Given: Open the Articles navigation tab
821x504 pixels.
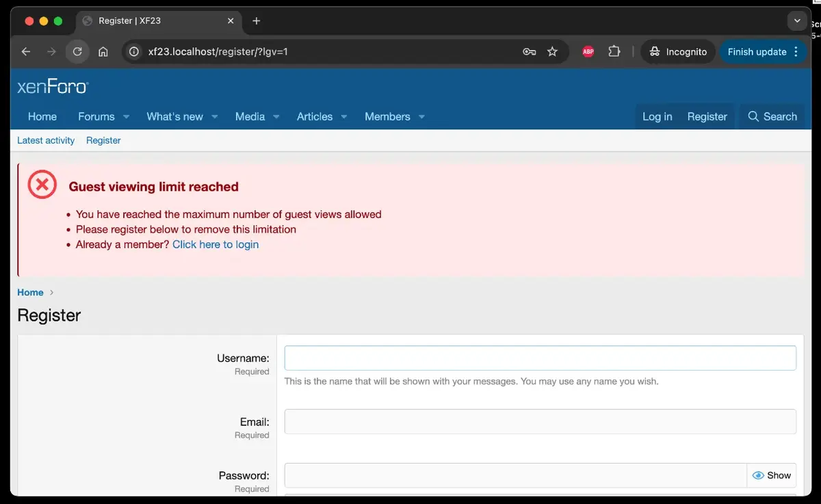Looking at the screenshot, I should (x=314, y=117).
